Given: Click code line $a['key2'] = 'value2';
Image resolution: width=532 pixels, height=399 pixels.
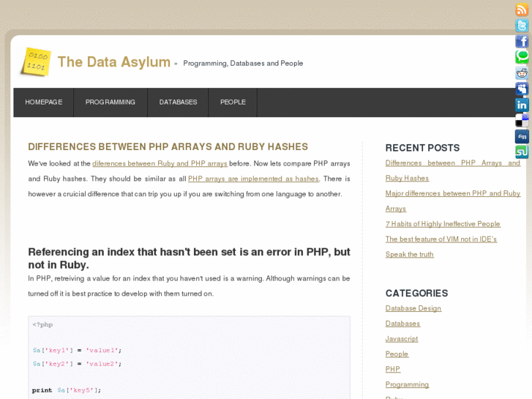Looking at the screenshot, I should (77, 364).
